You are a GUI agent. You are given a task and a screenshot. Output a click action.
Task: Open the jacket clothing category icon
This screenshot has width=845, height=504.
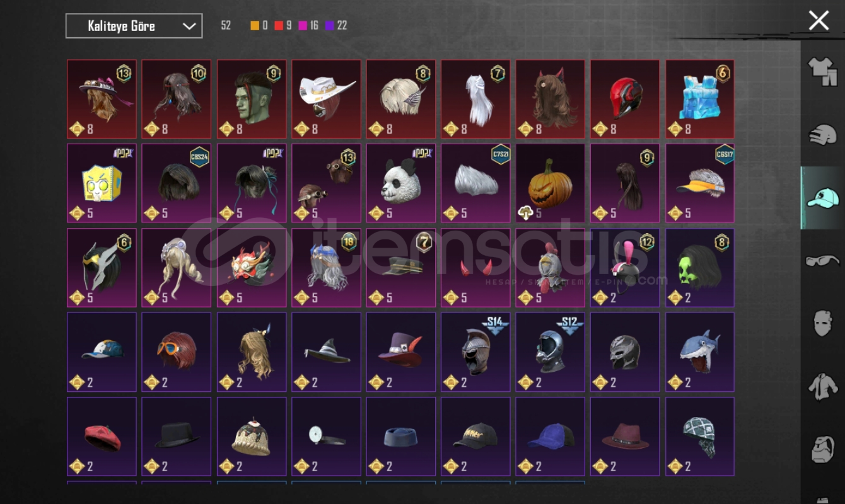pyautogui.click(x=822, y=386)
